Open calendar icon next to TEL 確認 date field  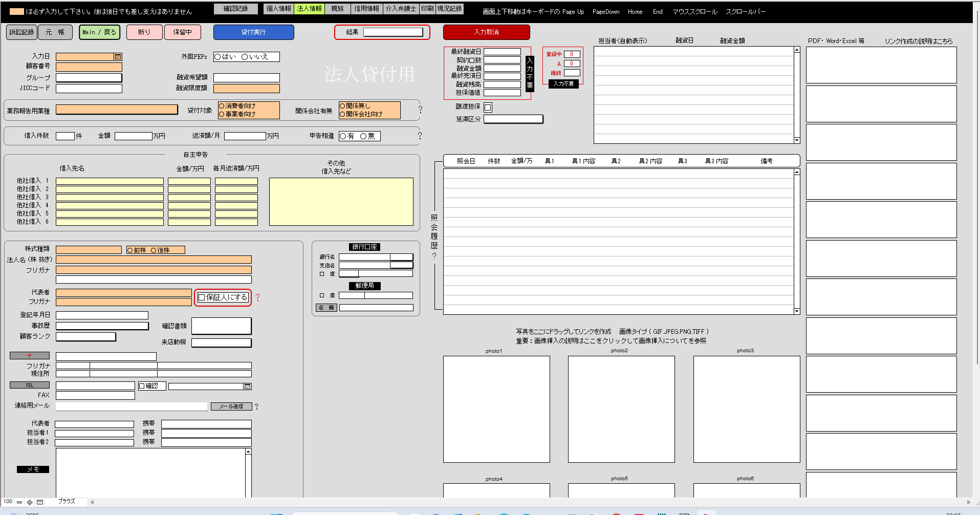(x=248, y=387)
